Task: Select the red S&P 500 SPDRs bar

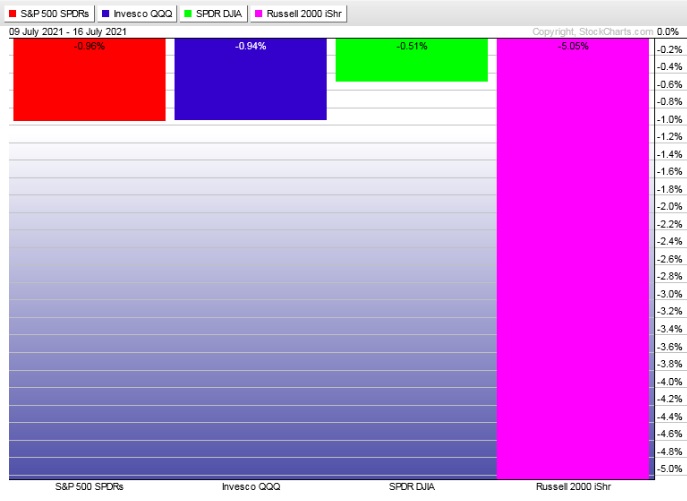Action: point(89,79)
